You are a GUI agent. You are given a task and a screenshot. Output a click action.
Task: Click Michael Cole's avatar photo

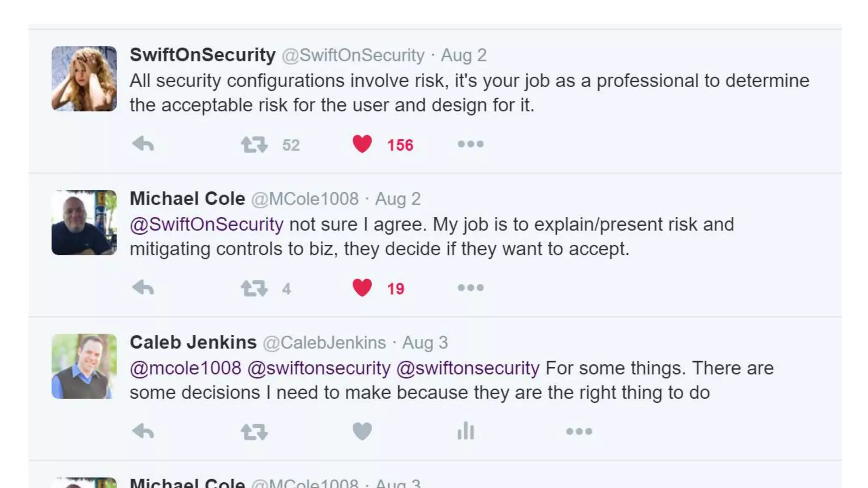pyautogui.click(x=84, y=222)
